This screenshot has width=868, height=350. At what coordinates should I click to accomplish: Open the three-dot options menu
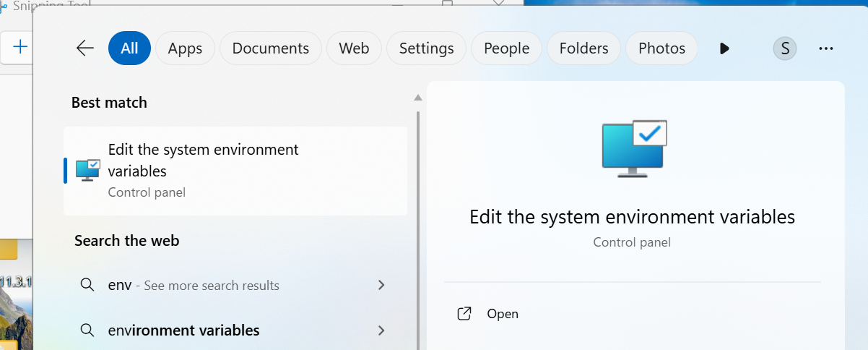826,48
